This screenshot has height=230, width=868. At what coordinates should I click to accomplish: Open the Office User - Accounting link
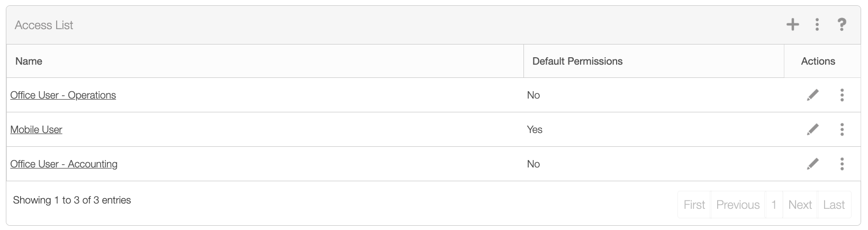[x=64, y=164]
